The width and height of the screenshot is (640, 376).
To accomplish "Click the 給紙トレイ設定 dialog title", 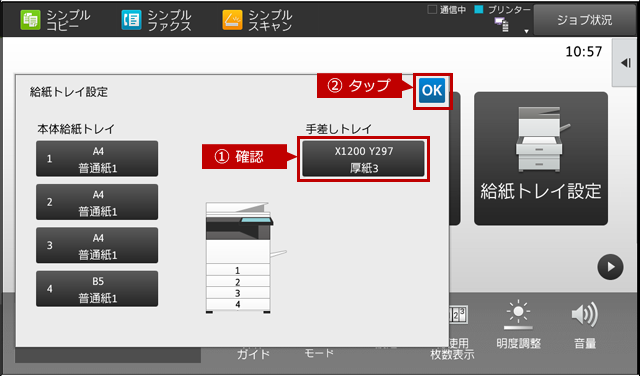I will click(69, 92).
